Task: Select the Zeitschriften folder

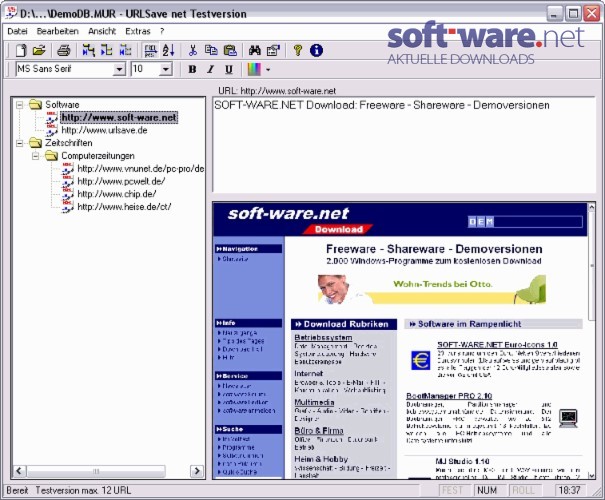Action: point(69,143)
